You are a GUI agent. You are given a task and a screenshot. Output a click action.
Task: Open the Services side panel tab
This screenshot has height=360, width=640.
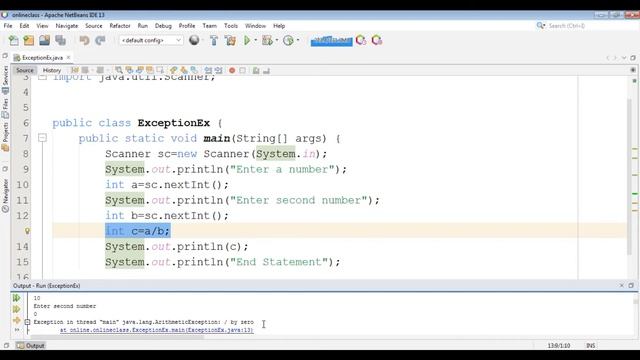click(5, 79)
